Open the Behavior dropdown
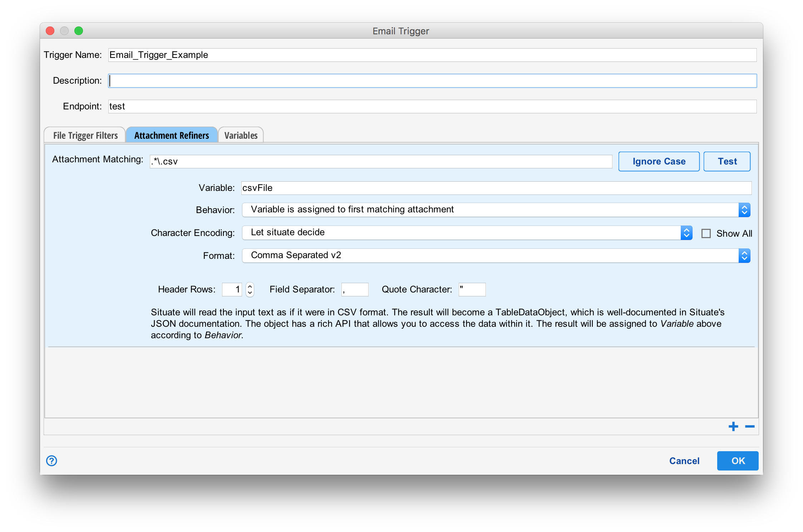 (496, 210)
